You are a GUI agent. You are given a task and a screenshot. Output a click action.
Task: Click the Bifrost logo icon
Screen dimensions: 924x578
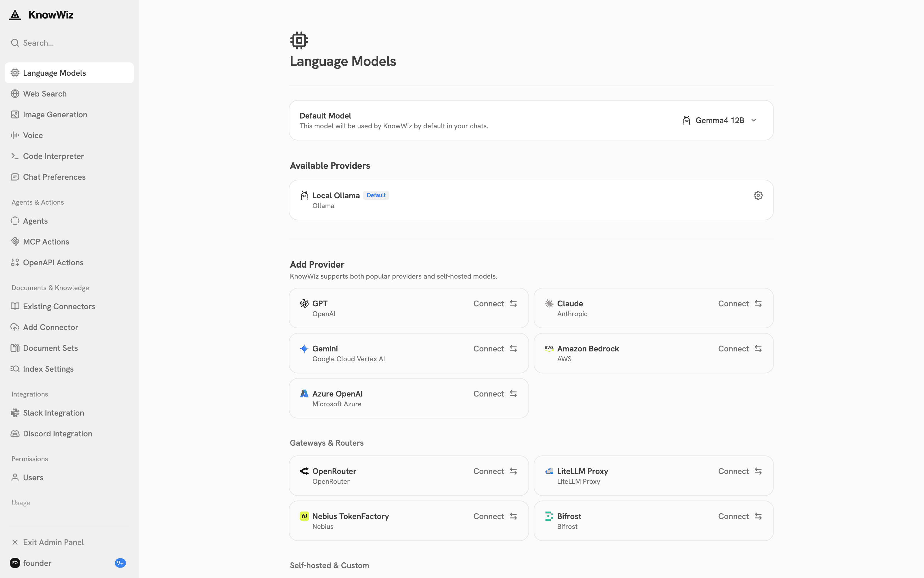(549, 516)
